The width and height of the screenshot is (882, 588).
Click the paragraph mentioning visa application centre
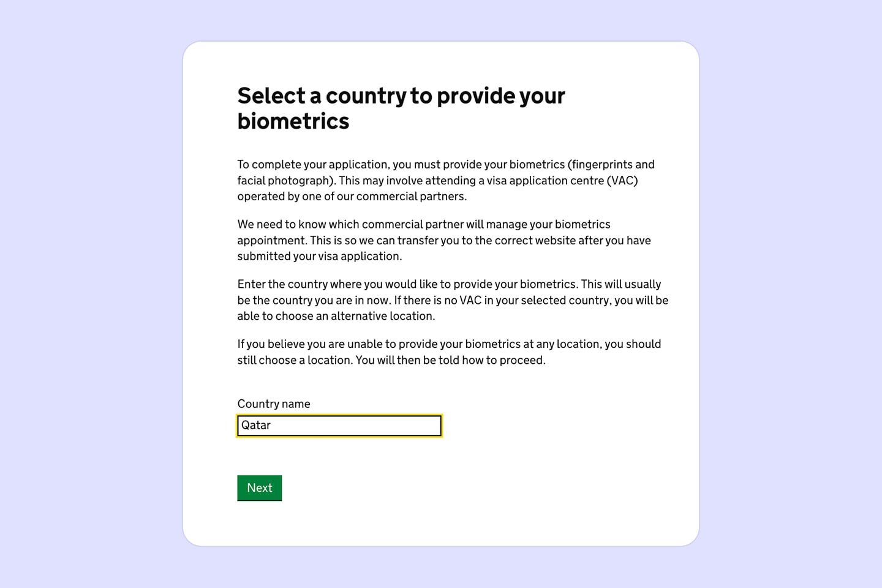[445, 180]
